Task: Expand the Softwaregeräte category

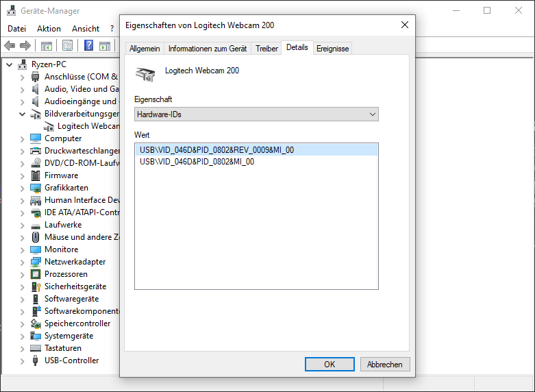Action: tap(22, 299)
